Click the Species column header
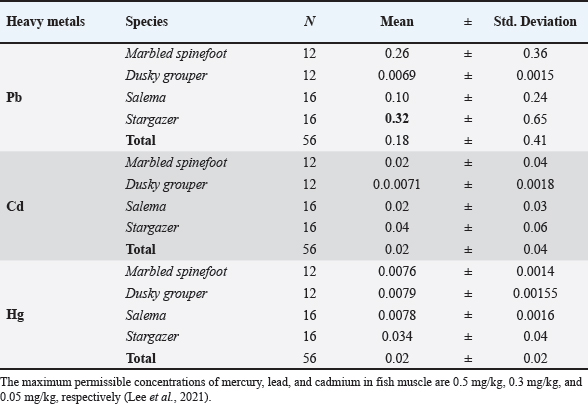588x404 pixels. [x=147, y=21]
